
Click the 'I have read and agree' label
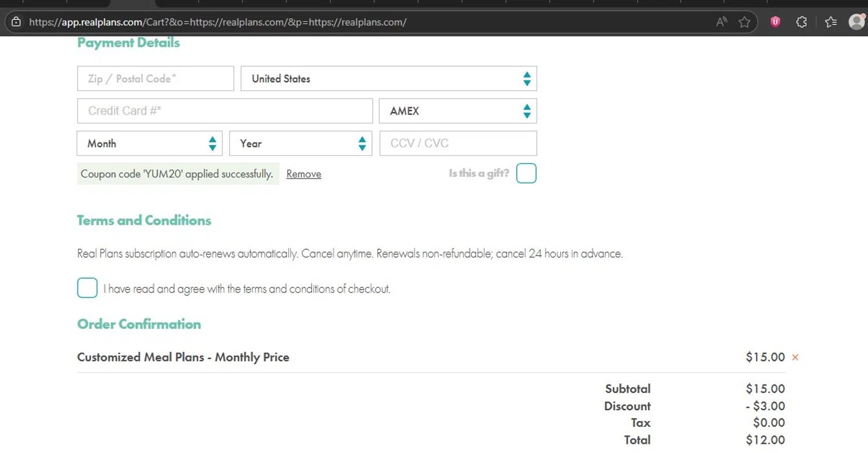[x=247, y=288]
